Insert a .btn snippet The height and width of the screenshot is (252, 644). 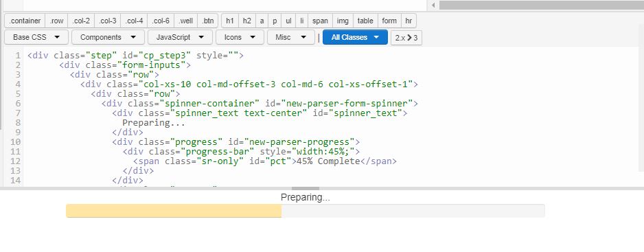pyautogui.click(x=208, y=21)
